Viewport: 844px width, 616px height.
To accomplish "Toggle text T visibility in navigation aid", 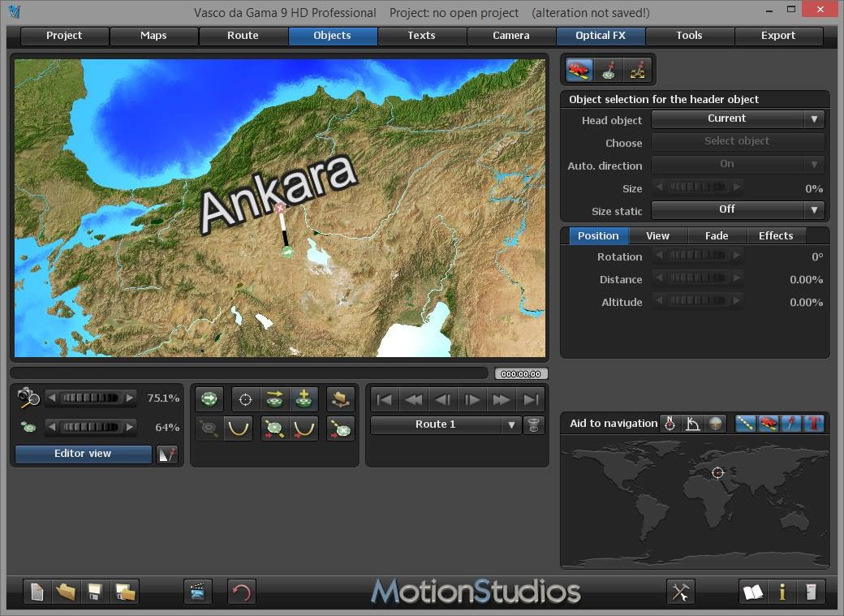I will click(813, 424).
